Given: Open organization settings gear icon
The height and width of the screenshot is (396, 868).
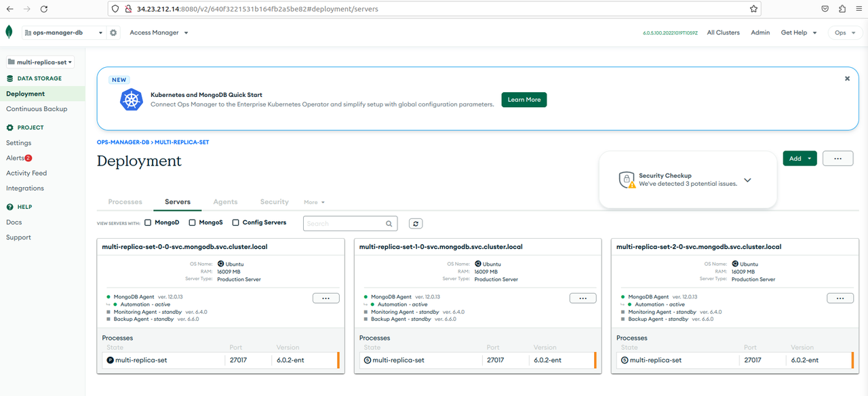Looking at the screenshot, I should 113,33.
